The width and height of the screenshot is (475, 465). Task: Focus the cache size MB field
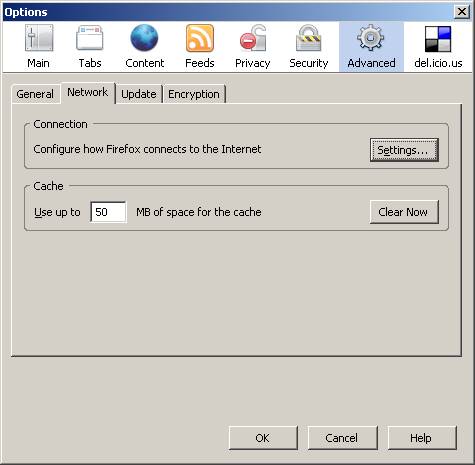click(108, 212)
